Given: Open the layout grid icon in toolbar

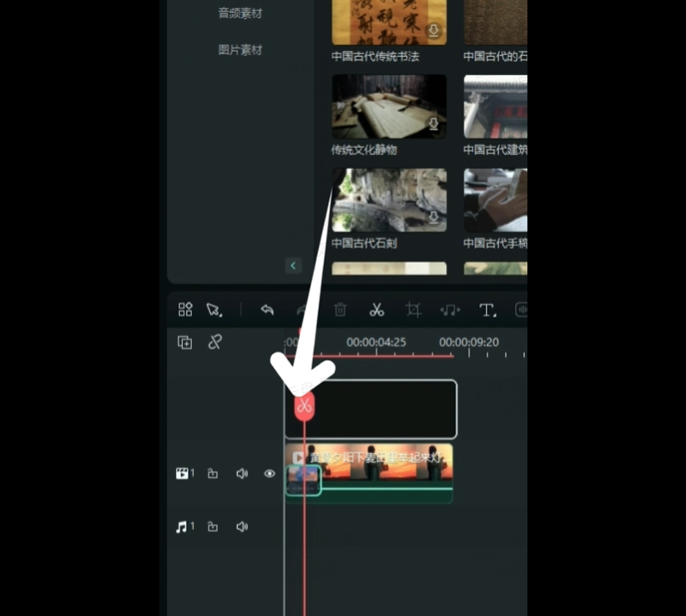Looking at the screenshot, I should point(185,310).
